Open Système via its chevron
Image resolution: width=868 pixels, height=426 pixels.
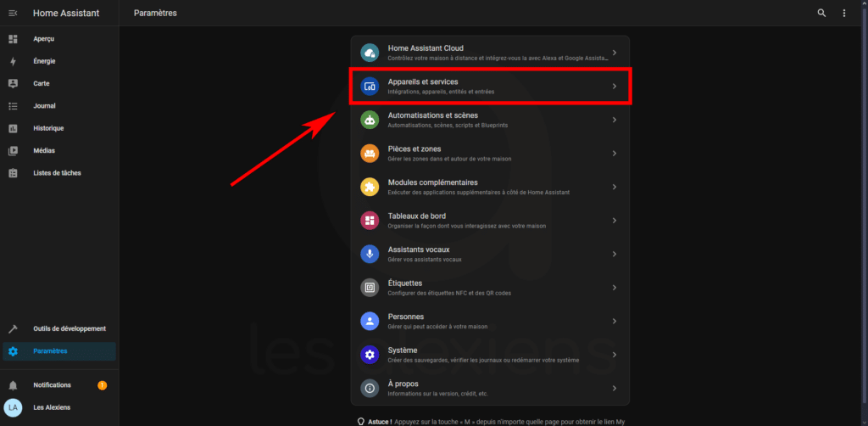click(x=615, y=355)
